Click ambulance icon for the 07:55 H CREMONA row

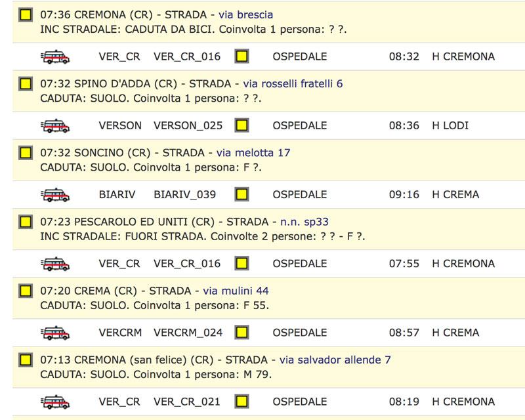(55, 264)
